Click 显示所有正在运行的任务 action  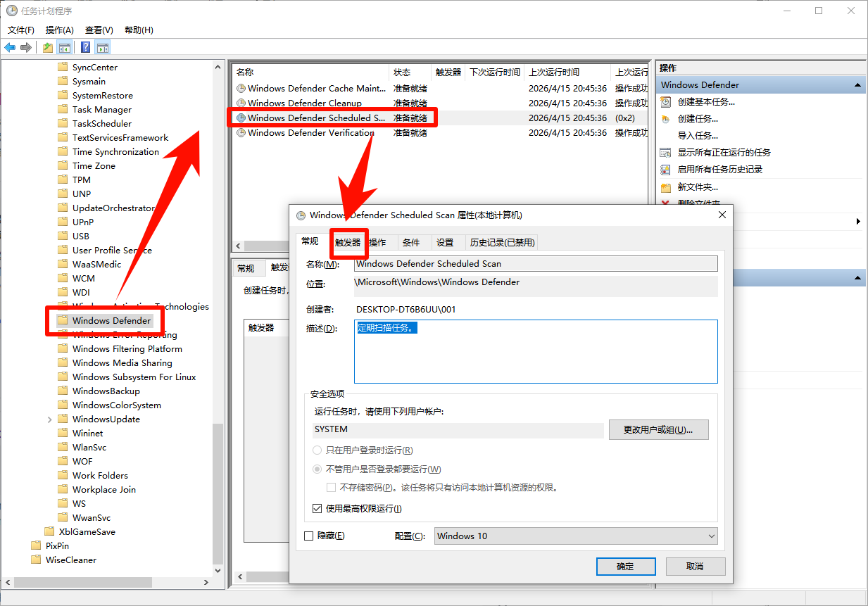[725, 152]
